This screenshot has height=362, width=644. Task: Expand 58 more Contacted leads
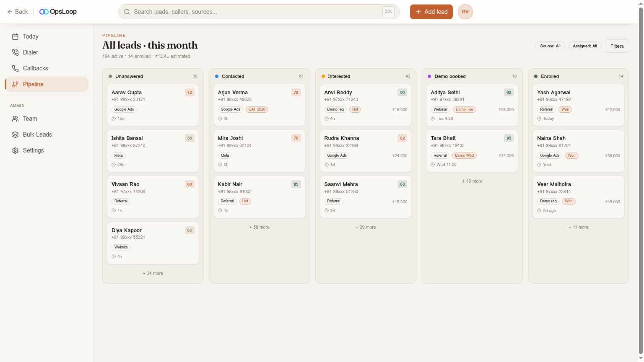click(x=260, y=227)
